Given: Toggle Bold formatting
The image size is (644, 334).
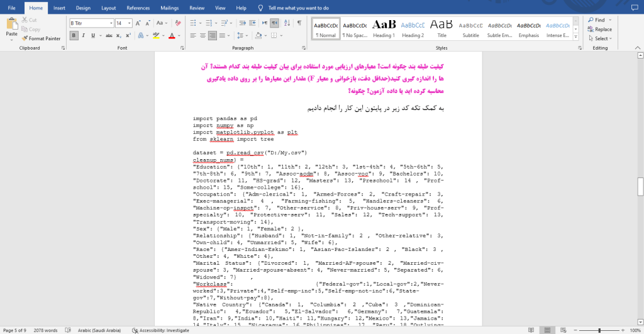Looking at the screenshot, I should 74,36.
